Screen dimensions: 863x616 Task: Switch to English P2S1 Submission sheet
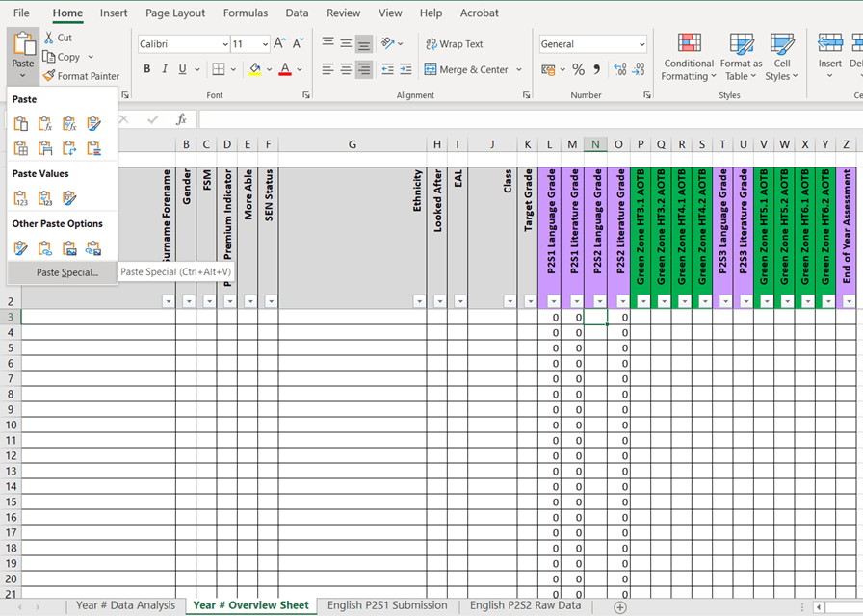pos(386,605)
